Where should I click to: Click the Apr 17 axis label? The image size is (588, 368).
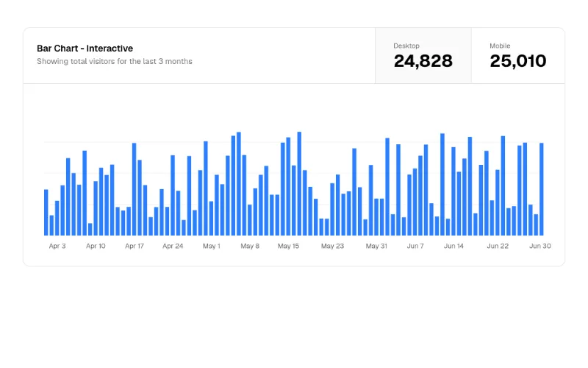coord(135,246)
